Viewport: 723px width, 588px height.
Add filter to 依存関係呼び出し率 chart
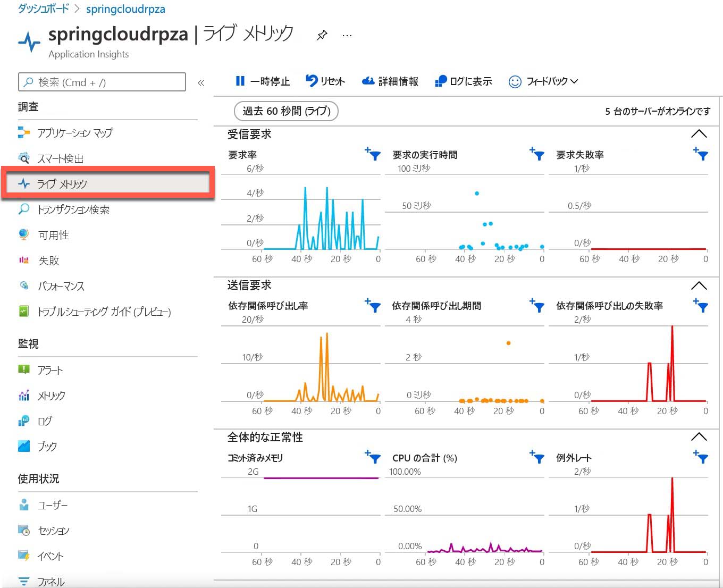[373, 305]
